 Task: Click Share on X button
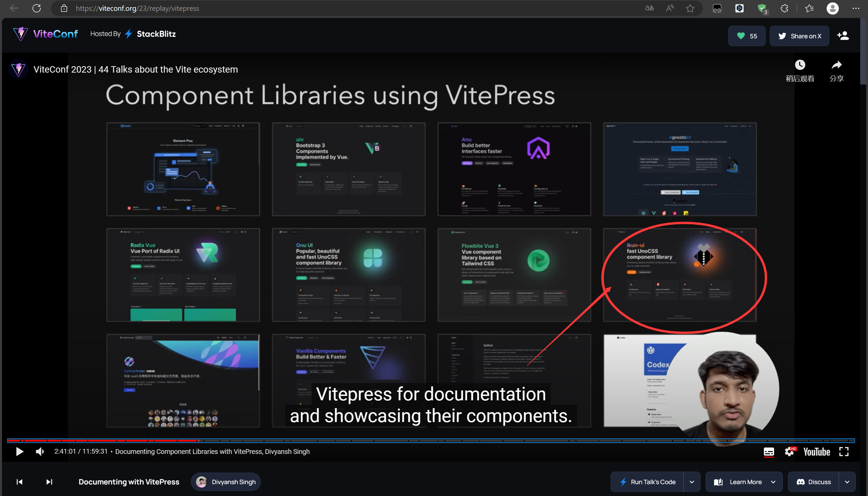click(x=799, y=36)
